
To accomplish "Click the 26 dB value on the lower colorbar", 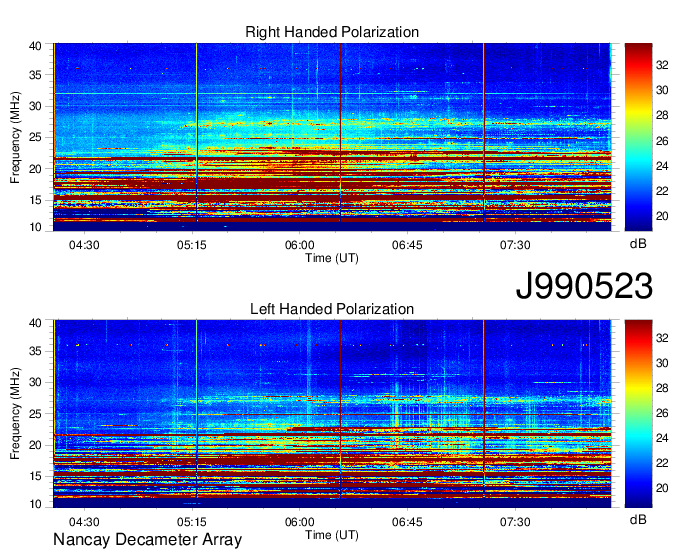I will [662, 413].
